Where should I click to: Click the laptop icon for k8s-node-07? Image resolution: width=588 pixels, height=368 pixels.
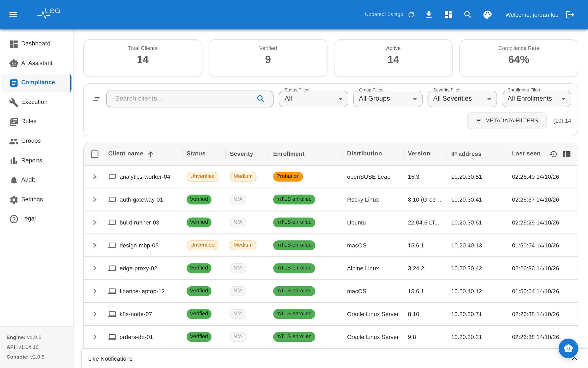click(112, 314)
